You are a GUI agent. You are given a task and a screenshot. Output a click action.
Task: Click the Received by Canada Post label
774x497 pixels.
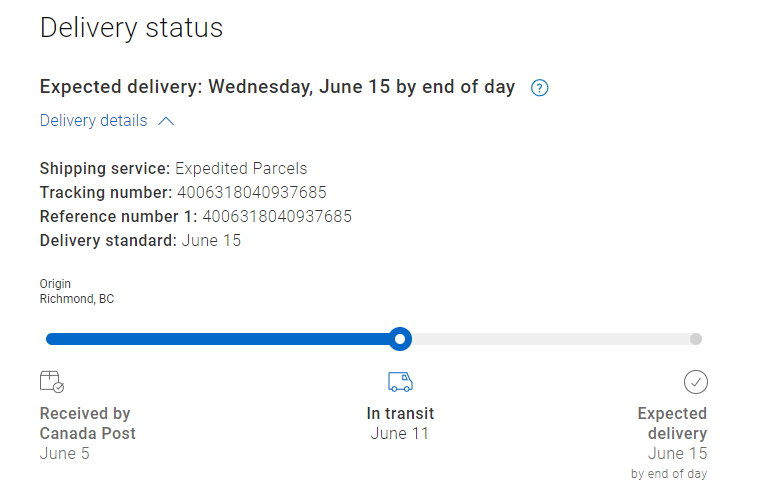(88, 423)
